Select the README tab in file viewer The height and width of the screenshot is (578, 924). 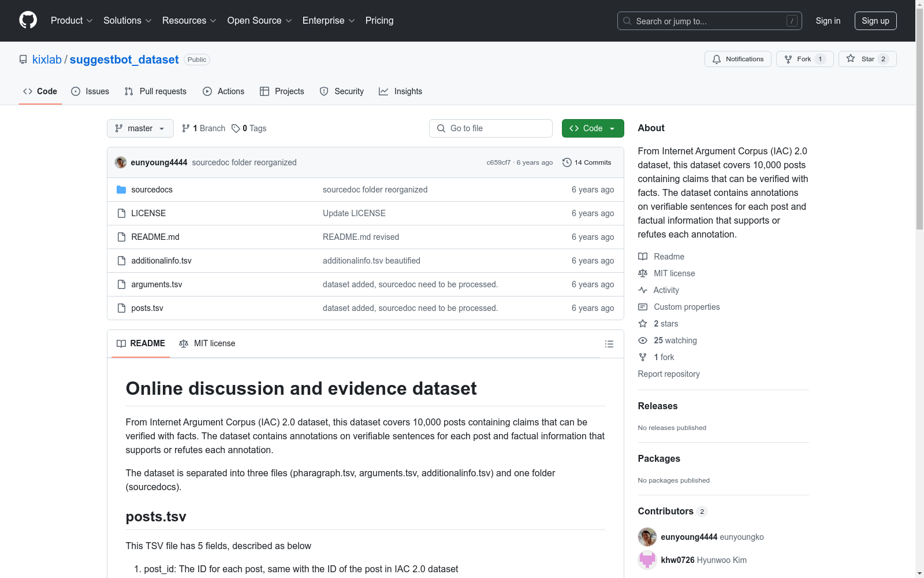tap(141, 343)
